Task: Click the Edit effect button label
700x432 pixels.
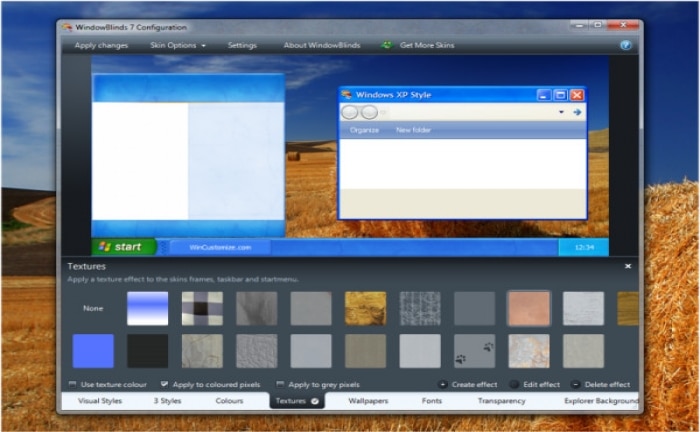Action: 541,384
